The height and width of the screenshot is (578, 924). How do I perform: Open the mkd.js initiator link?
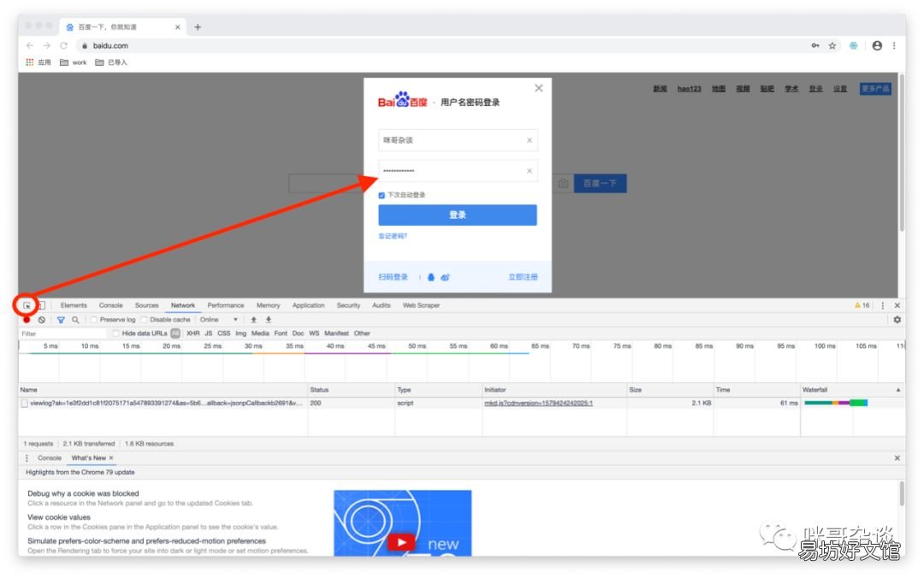click(539, 404)
